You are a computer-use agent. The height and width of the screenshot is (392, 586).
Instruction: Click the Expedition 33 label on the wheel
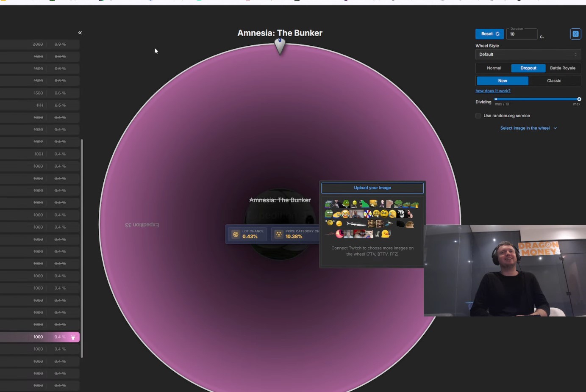(x=142, y=225)
